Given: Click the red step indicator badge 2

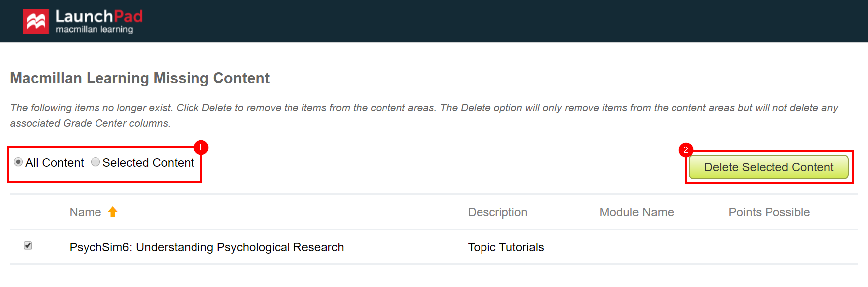Looking at the screenshot, I should coord(686,150).
